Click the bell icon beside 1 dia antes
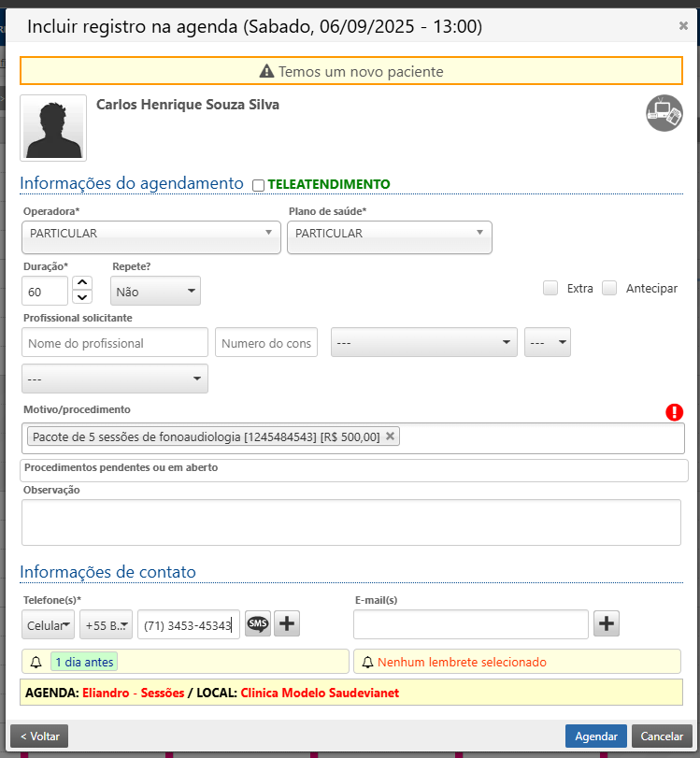This screenshot has height=758, width=700. click(x=36, y=663)
